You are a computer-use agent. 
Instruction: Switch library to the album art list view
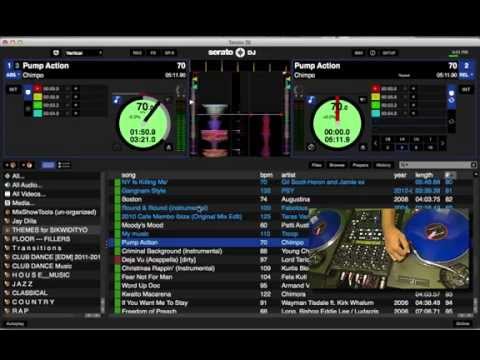(64, 165)
